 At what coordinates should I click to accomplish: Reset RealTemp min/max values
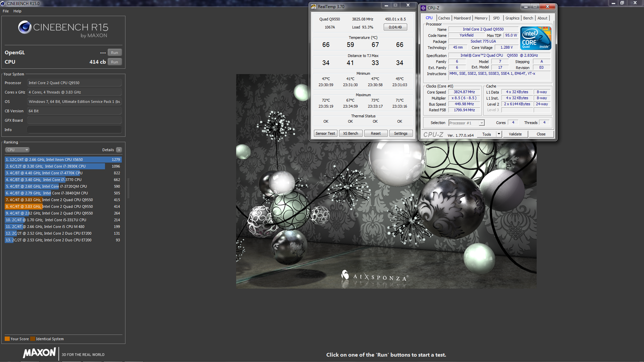[375, 133]
